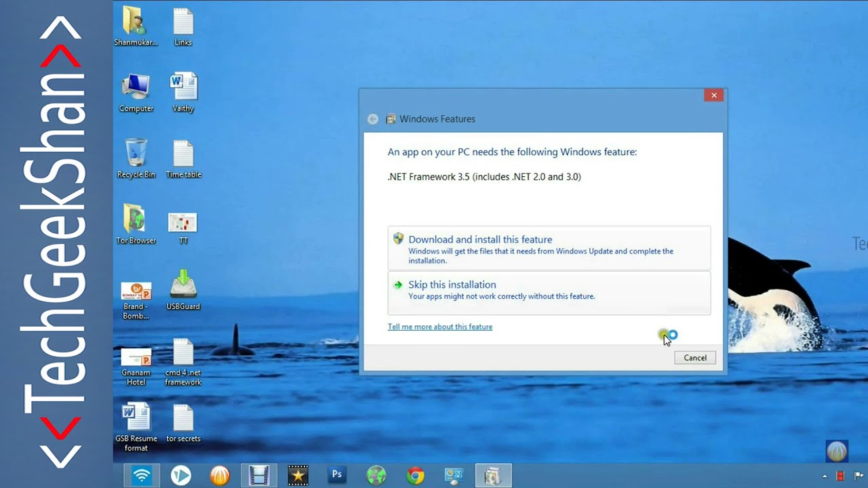Close the Windows Features window
This screenshot has height=488, width=868.
[713, 96]
